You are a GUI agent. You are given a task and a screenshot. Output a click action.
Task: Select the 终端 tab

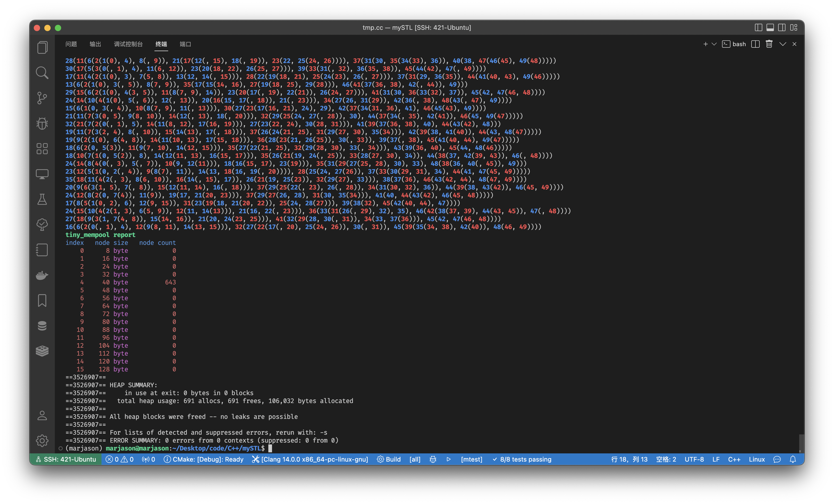click(161, 44)
